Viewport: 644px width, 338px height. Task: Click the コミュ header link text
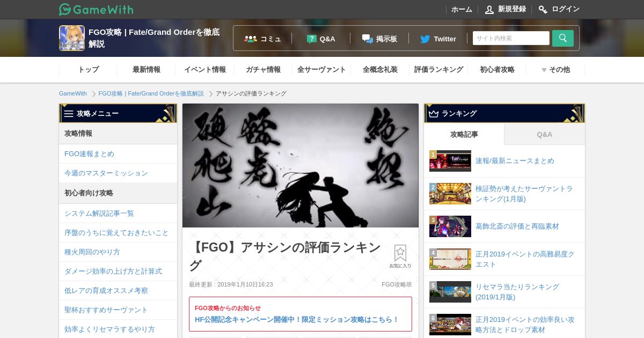270,39
